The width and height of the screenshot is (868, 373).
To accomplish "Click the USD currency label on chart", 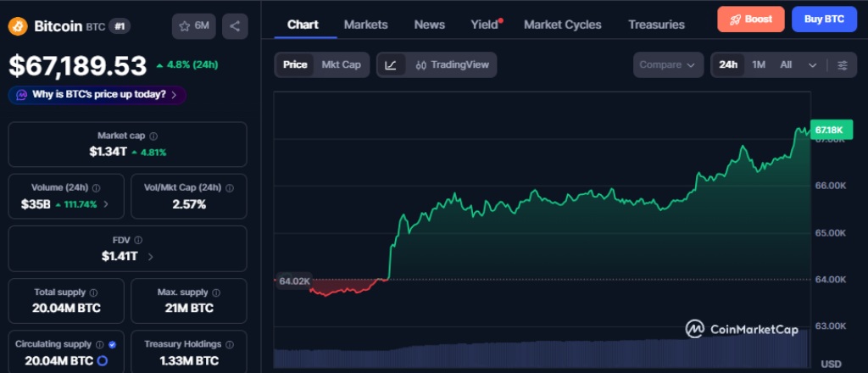I will pos(831,364).
